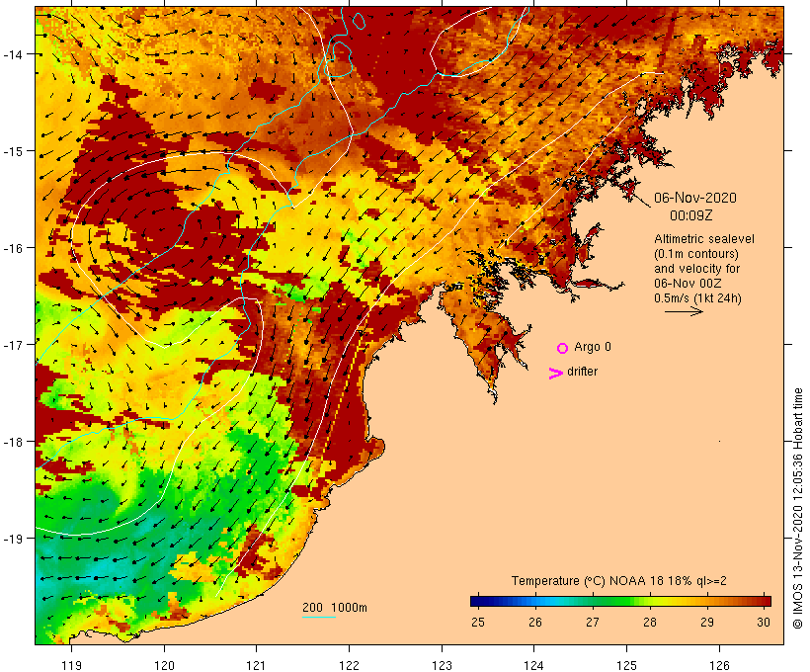Screen dimensions: 810x672
Task: Click longitude axis label 125
Action: pos(626,665)
